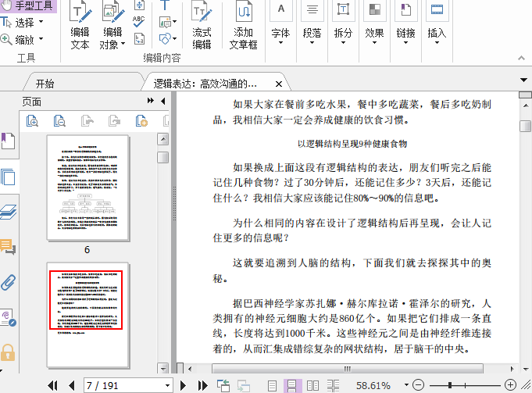Viewport: 532px width, 393px height.
Task: Close the 逻辑表达 document tab
Action: (x=279, y=84)
